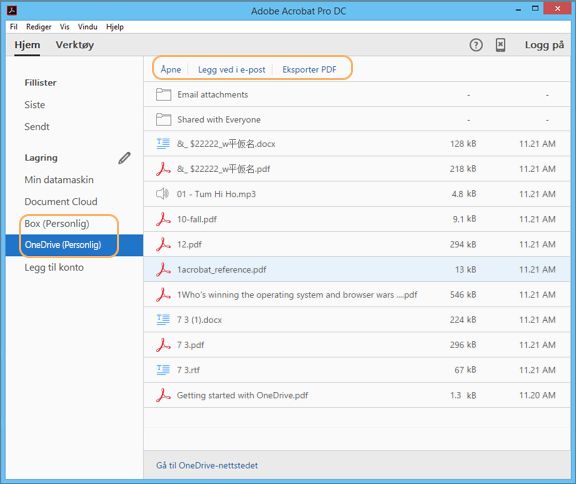The width and height of the screenshot is (576, 484).
Task: Select Getting started with OneDrive.pdf name
Action: 242,395
